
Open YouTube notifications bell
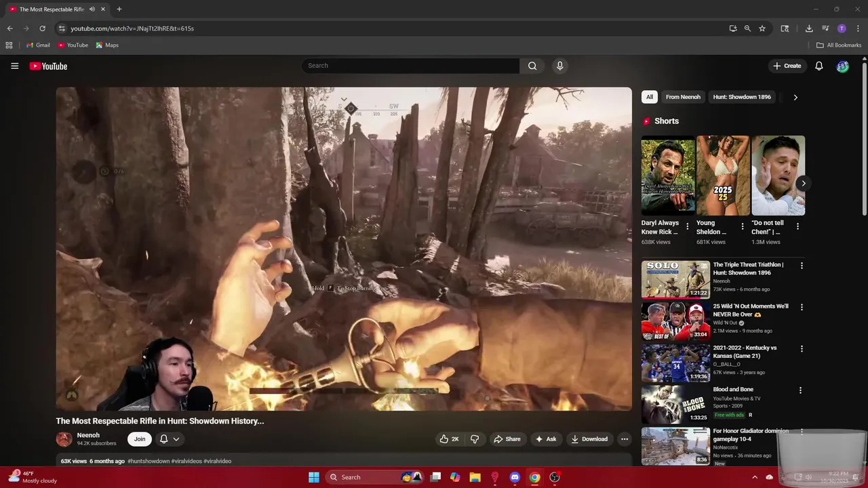click(x=818, y=66)
